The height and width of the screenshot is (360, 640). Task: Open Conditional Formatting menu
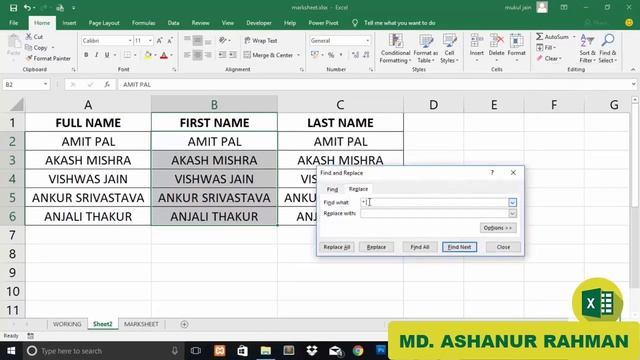point(395,48)
